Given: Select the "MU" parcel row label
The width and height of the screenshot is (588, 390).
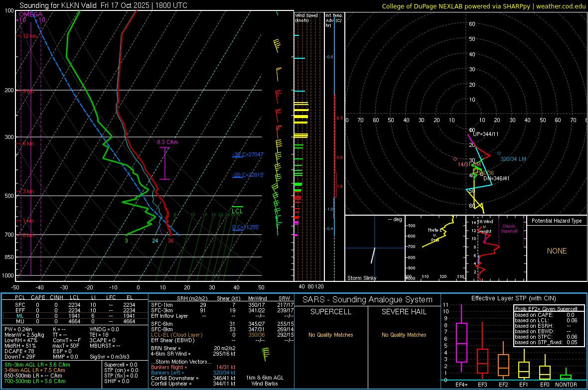Looking at the screenshot, I should 20,321.
